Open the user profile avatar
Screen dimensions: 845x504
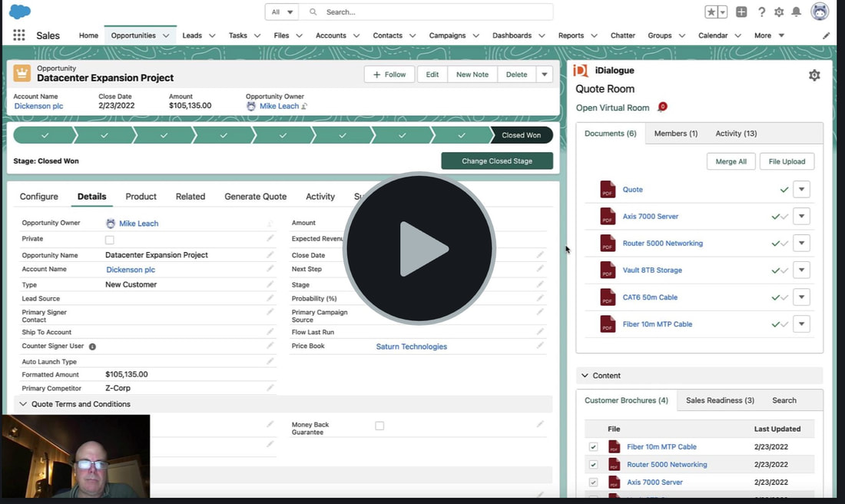820,12
